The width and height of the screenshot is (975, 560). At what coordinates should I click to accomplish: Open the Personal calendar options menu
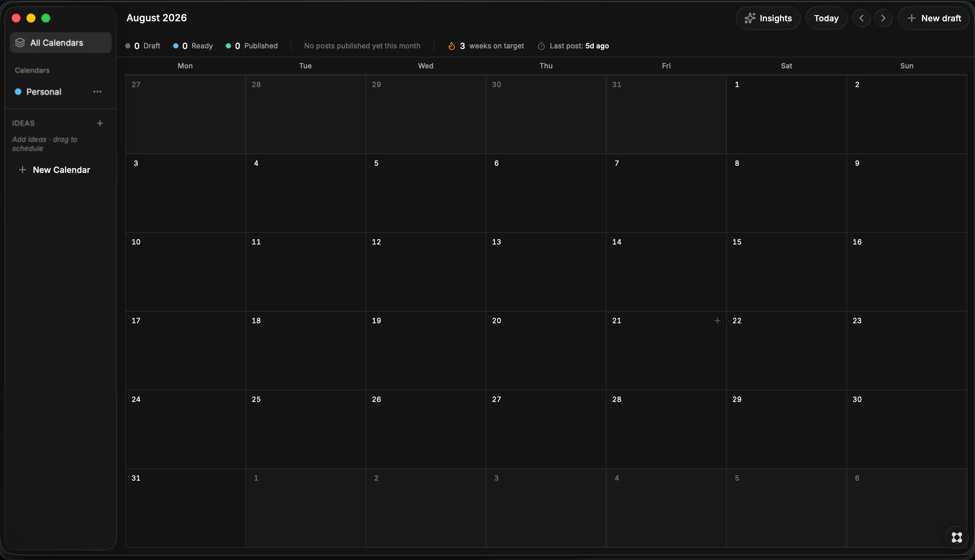pyautogui.click(x=97, y=92)
